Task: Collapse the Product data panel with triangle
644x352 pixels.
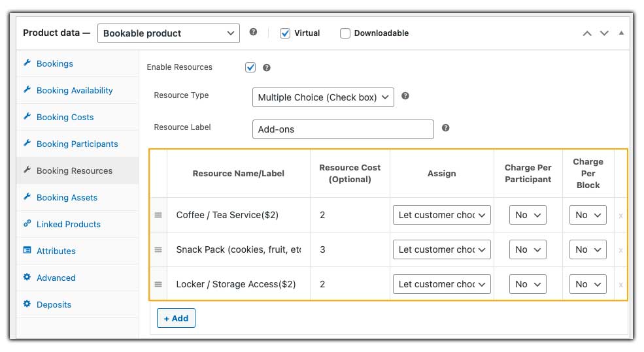Action: (621, 33)
